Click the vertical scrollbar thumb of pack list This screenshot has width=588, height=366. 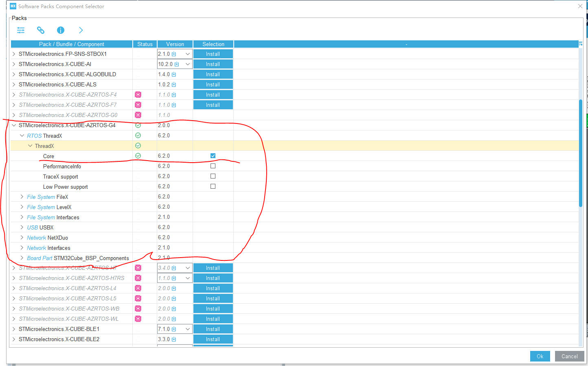click(581, 153)
